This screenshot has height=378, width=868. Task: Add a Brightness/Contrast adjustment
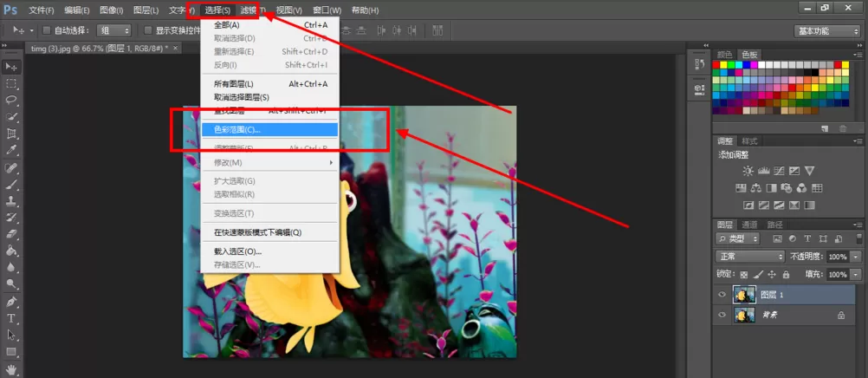(x=748, y=171)
